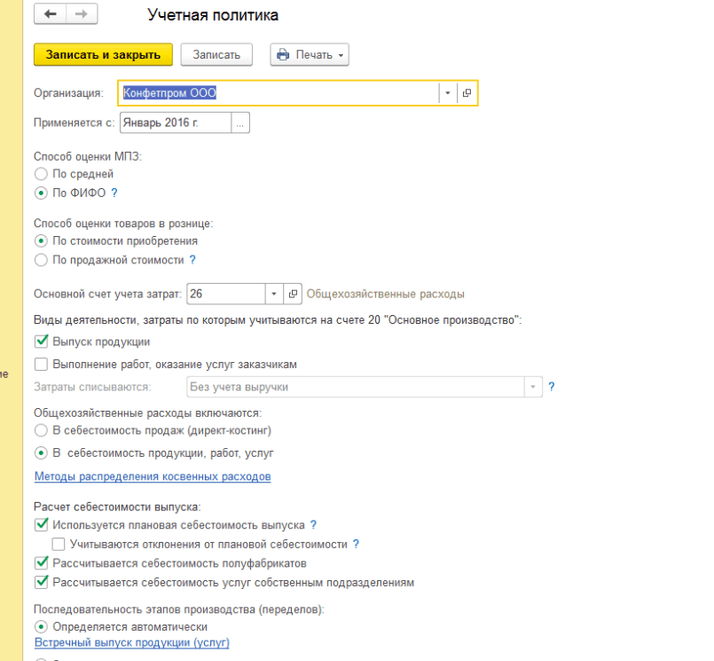
Task: Click the Записать button
Action: coord(217,55)
